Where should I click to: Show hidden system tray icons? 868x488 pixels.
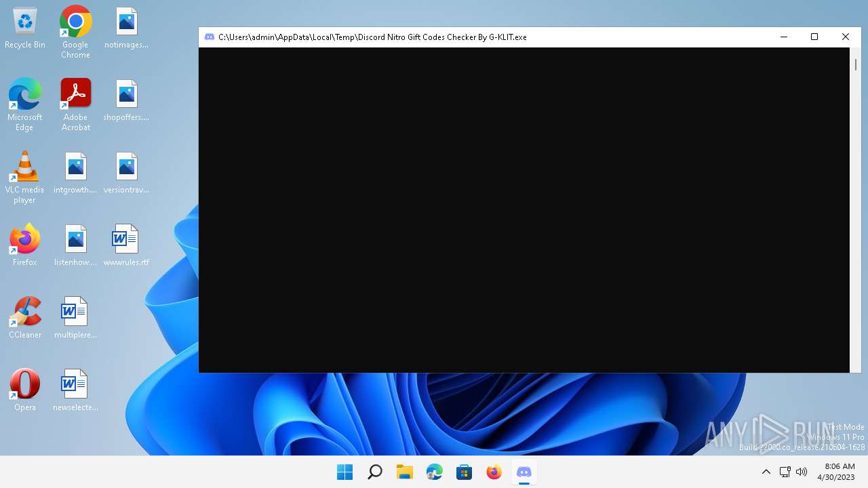coord(766,472)
